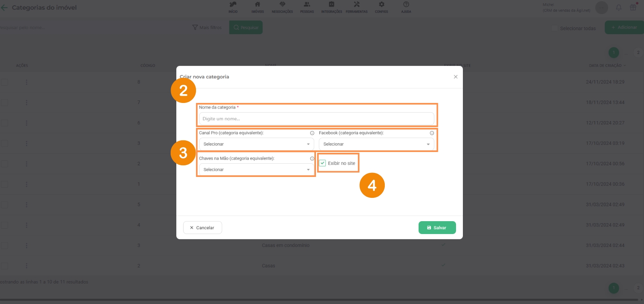
Task: Open the Ferramentas menu
Action: coord(357,7)
